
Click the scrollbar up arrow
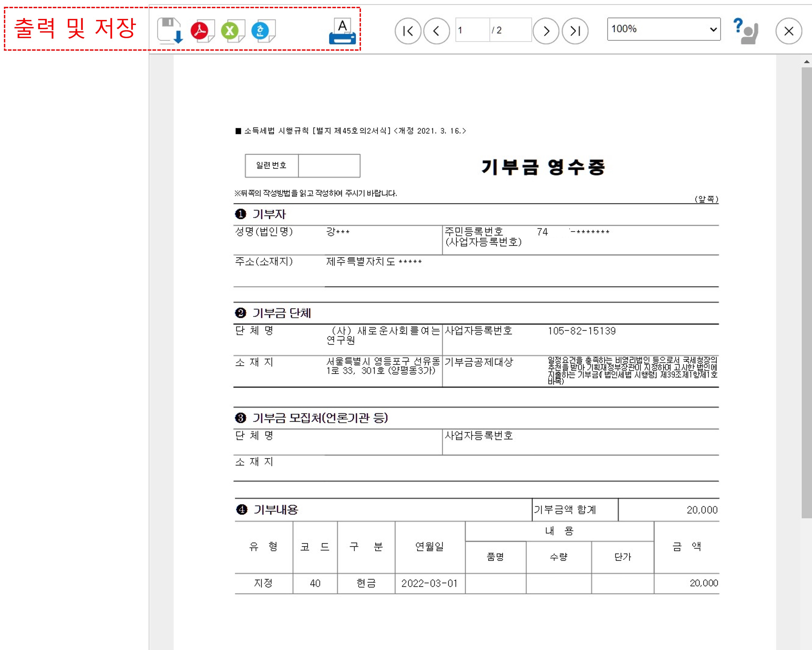pyautogui.click(x=806, y=62)
